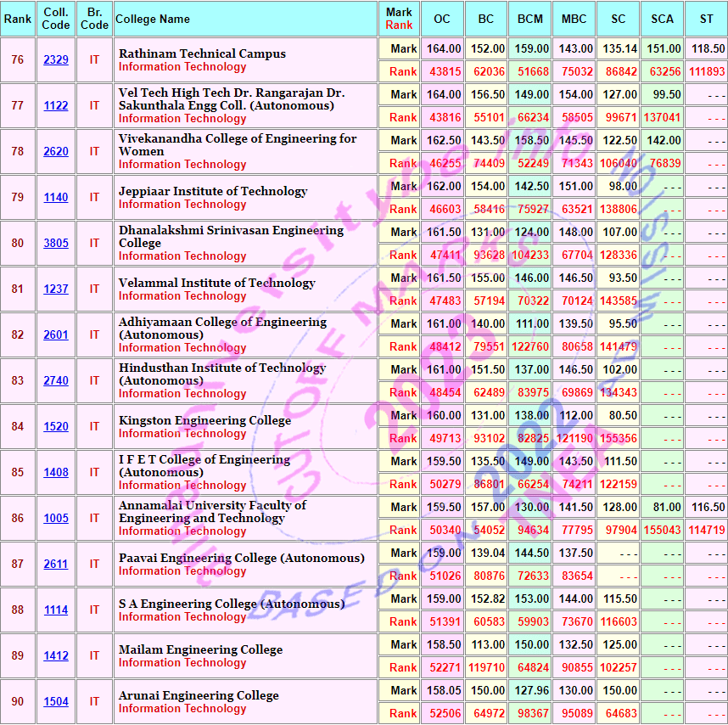The image size is (728, 725).
Task: Click Arunai college code 1504 link
Action: (56, 701)
